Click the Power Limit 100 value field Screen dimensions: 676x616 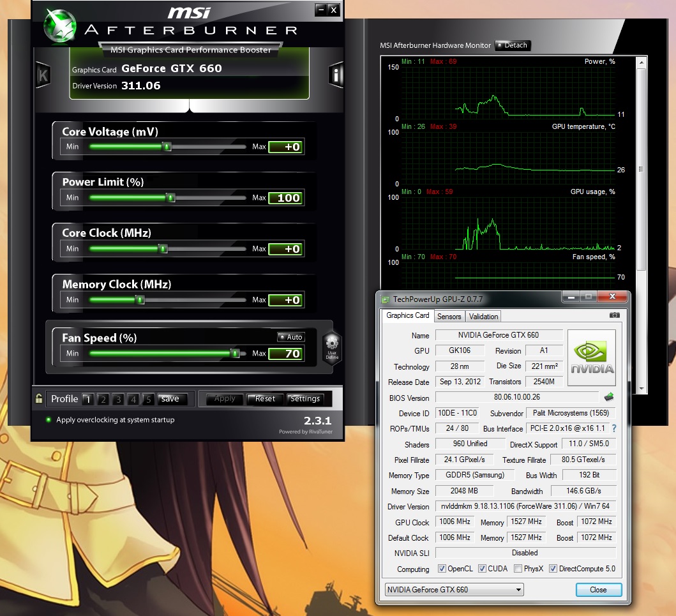point(286,198)
